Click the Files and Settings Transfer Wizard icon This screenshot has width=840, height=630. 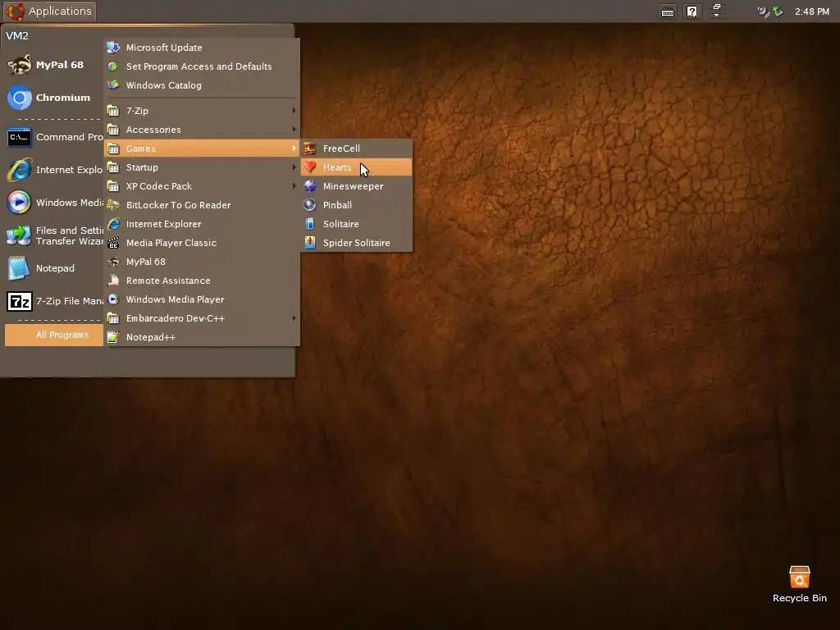[20, 235]
